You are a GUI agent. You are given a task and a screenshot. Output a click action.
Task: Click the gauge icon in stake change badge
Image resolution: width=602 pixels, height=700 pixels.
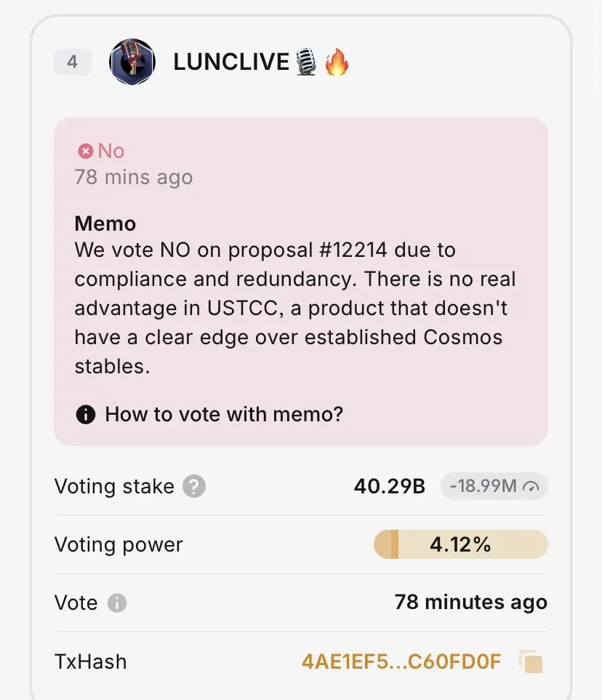coord(531,487)
